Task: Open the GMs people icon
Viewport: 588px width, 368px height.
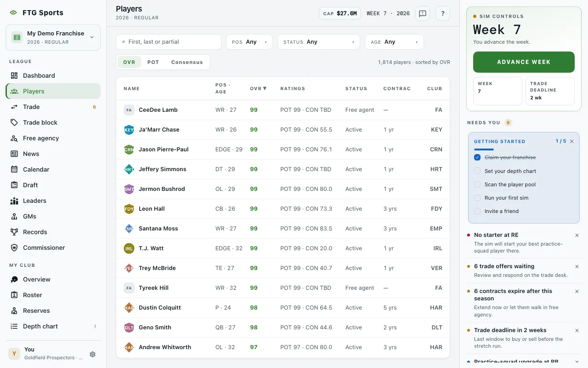Action: pos(14,216)
